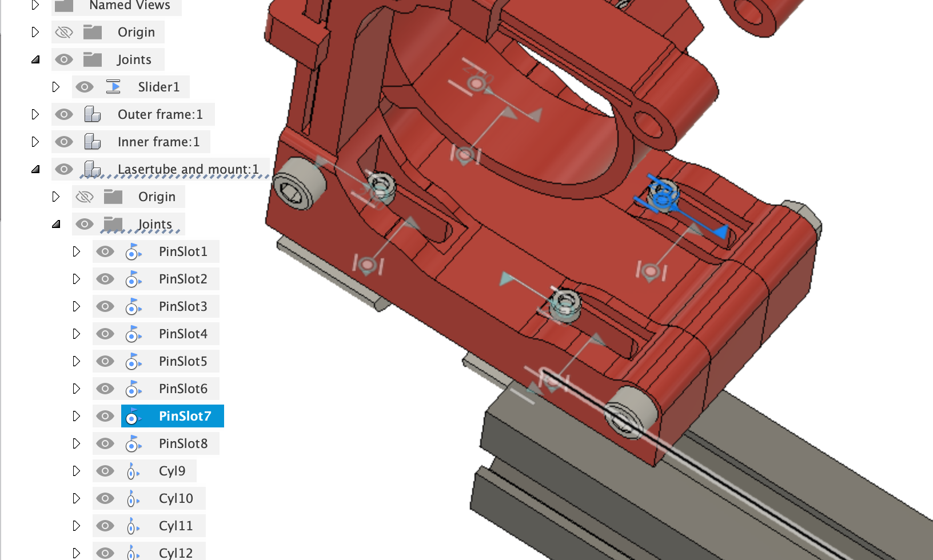Collapse the Joints folder
Image resolution: width=933 pixels, height=560 pixels.
tap(35, 59)
